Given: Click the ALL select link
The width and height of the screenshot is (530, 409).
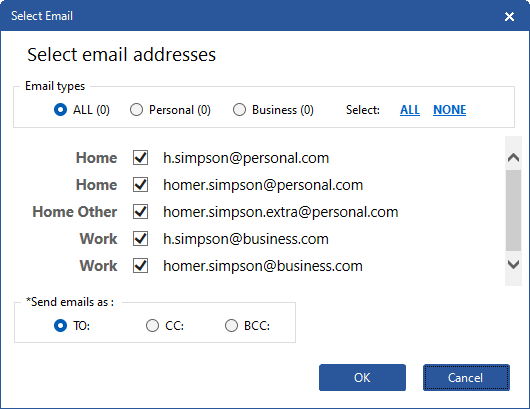Looking at the screenshot, I should [410, 110].
